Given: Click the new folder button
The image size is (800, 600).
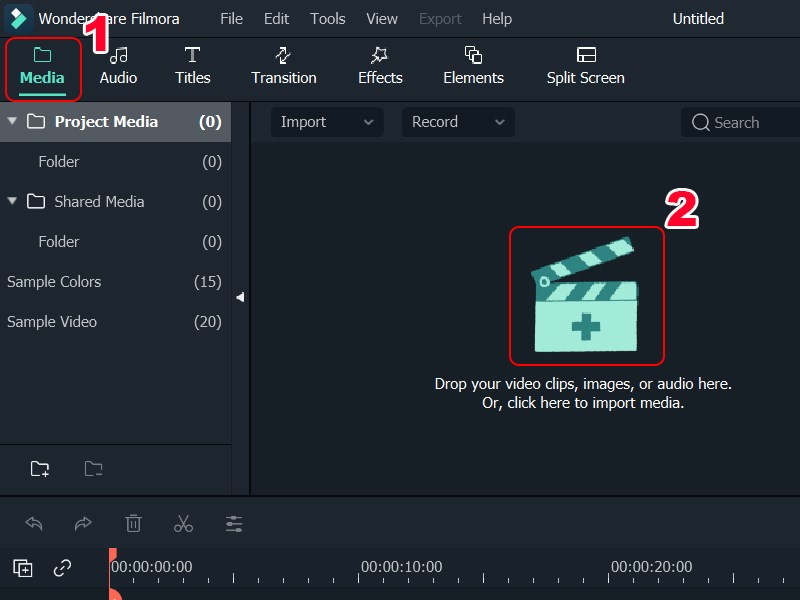Looking at the screenshot, I should 40,468.
